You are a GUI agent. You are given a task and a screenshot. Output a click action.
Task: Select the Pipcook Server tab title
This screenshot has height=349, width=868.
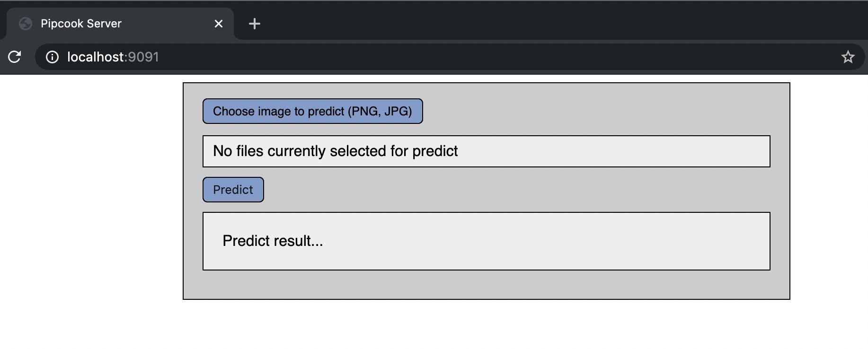point(81,24)
